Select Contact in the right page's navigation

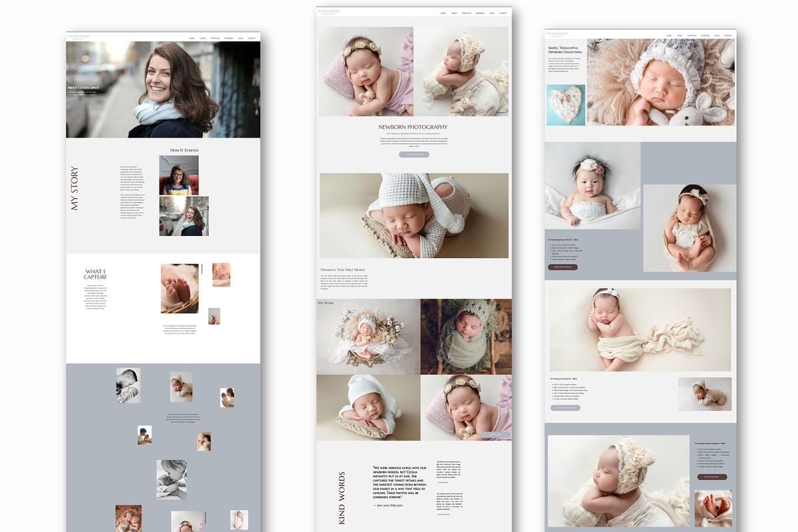[729, 35]
